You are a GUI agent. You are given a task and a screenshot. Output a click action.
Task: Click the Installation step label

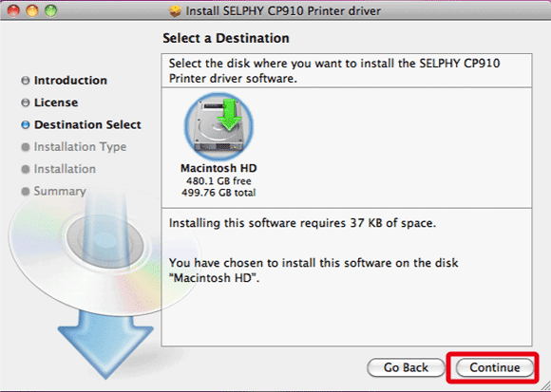[65, 169]
